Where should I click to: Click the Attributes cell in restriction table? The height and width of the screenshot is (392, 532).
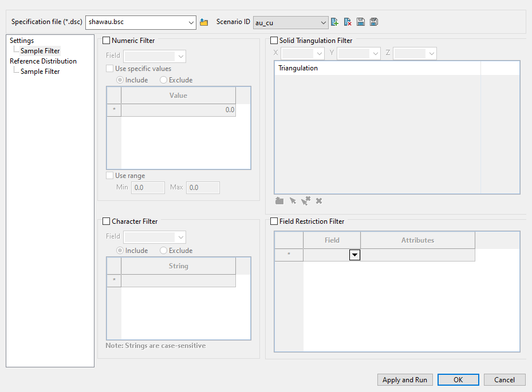pyautogui.click(x=417, y=255)
